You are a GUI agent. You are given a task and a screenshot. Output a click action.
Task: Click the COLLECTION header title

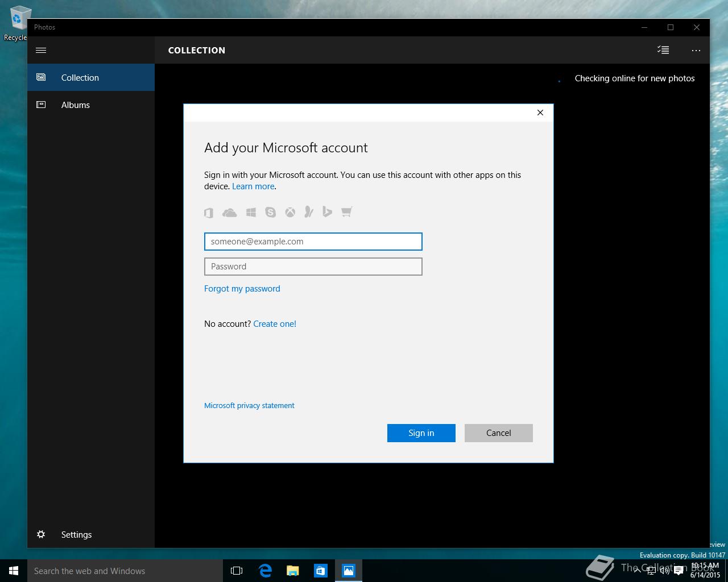tap(197, 50)
